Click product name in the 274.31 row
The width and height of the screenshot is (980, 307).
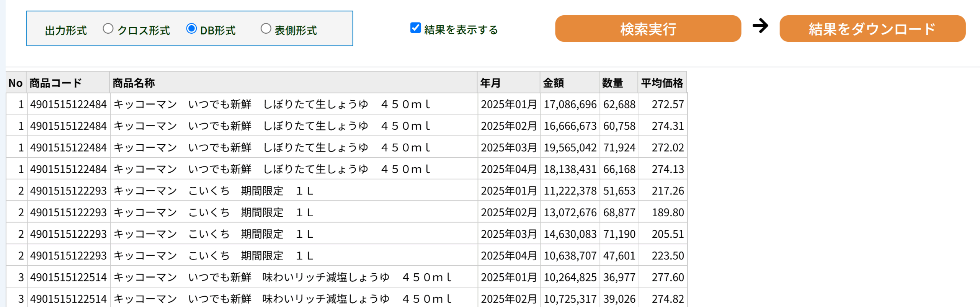point(294,126)
